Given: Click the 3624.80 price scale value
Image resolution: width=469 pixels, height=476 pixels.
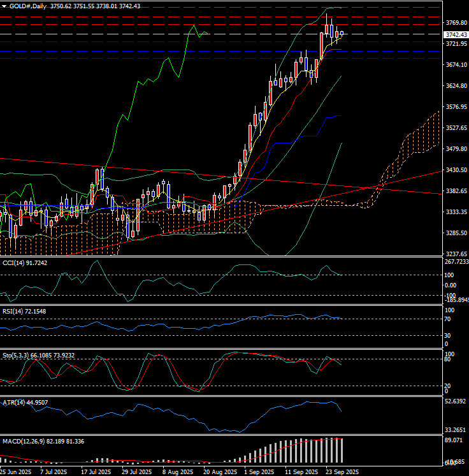Looking at the screenshot, I should (x=456, y=86).
